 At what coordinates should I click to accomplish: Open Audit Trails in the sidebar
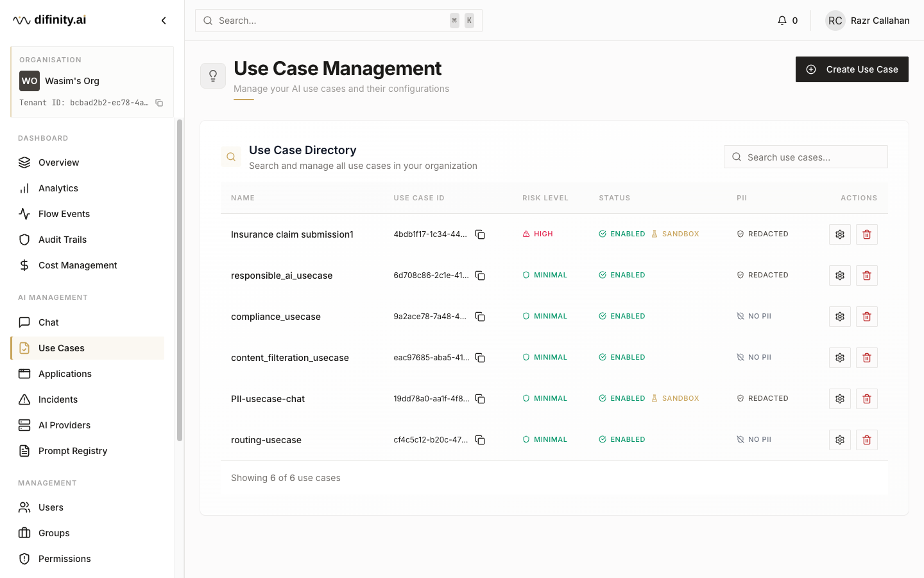87,240
